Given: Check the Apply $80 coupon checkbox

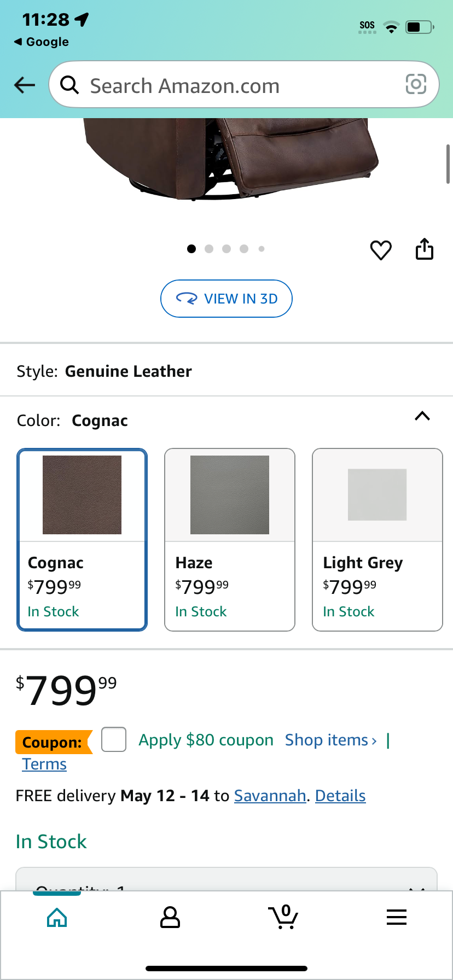Looking at the screenshot, I should [x=114, y=739].
